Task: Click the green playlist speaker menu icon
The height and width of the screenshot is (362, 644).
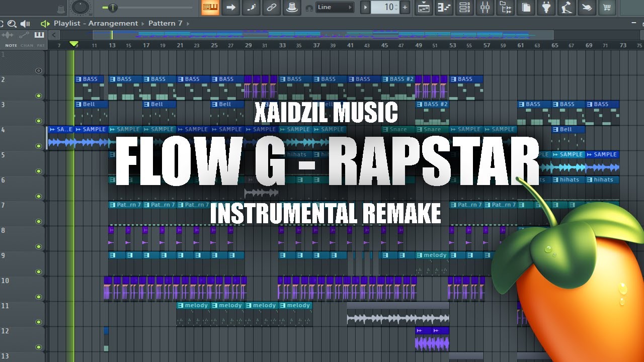Action: (45, 24)
